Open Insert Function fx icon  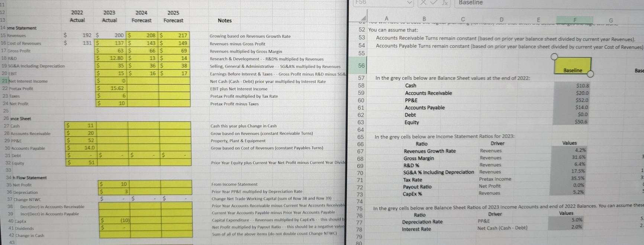pyautogui.click(x=444, y=3)
